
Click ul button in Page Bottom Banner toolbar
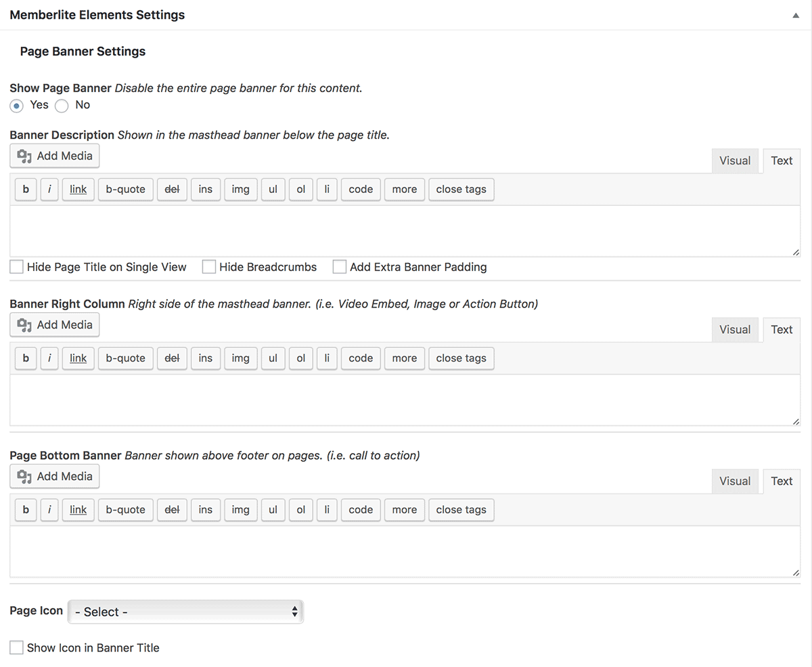273,510
